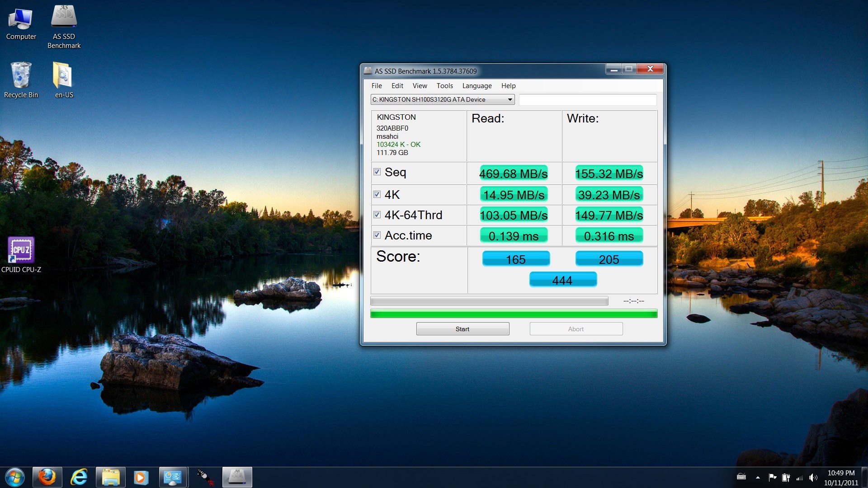Click the read score 165
This screenshot has width=868, height=488.
(x=516, y=259)
